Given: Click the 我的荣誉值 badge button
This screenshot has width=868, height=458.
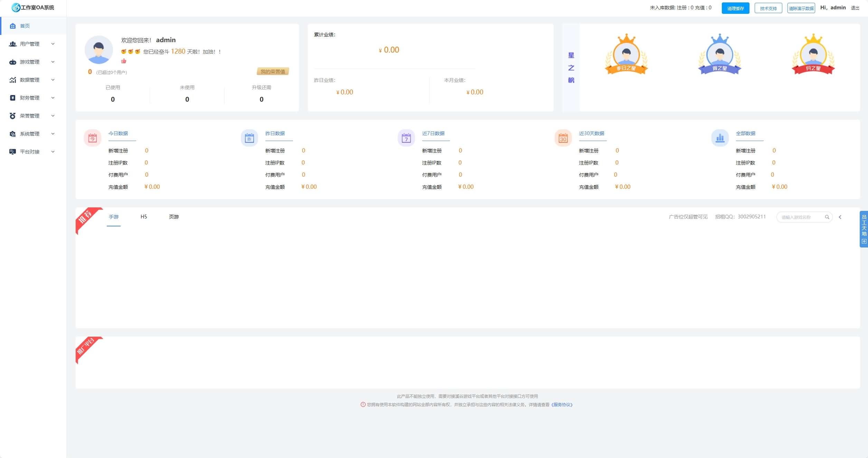Looking at the screenshot, I should coord(273,72).
